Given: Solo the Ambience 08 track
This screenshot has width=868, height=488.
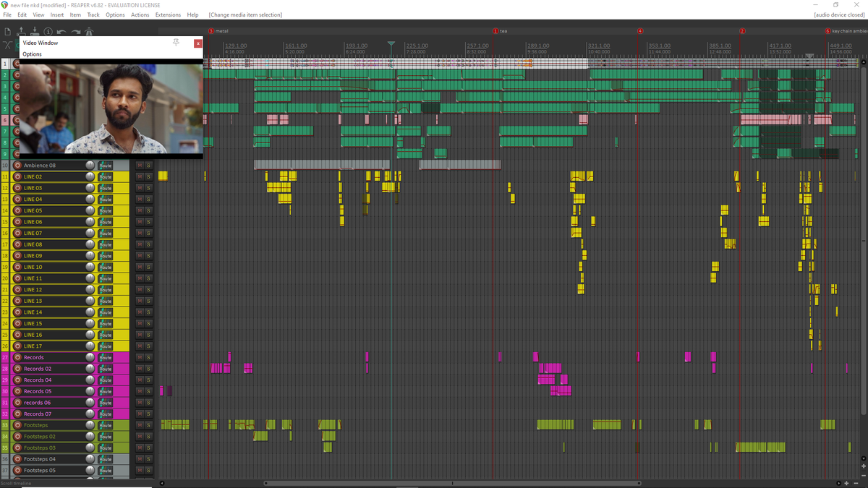Looking at the screenshot, I should [149, 165].
